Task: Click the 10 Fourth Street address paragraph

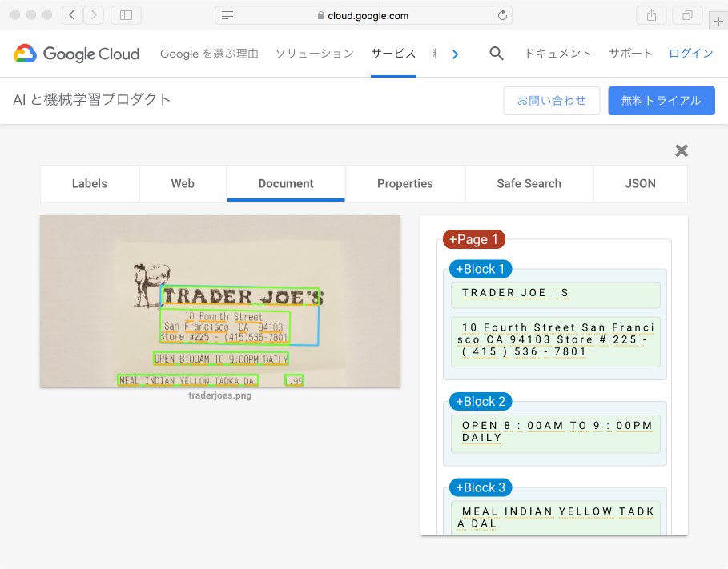Action: [x=555, y=342]
